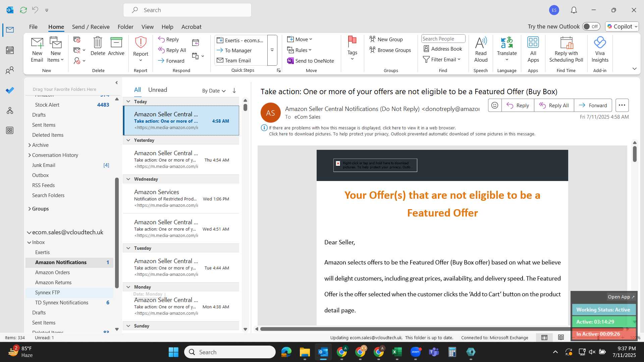Open the File menu tab

coord(33,27)
